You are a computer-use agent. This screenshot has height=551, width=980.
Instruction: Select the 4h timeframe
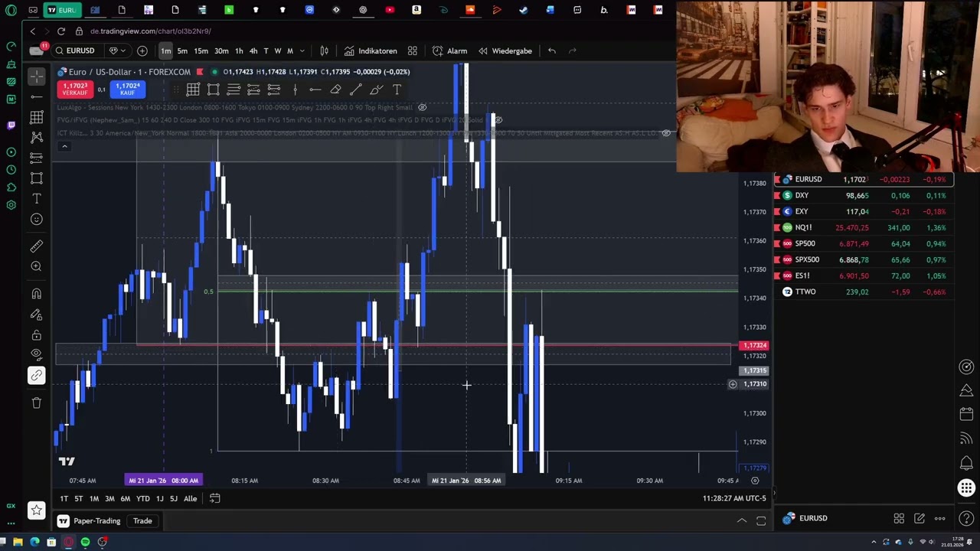pos(253,51)
